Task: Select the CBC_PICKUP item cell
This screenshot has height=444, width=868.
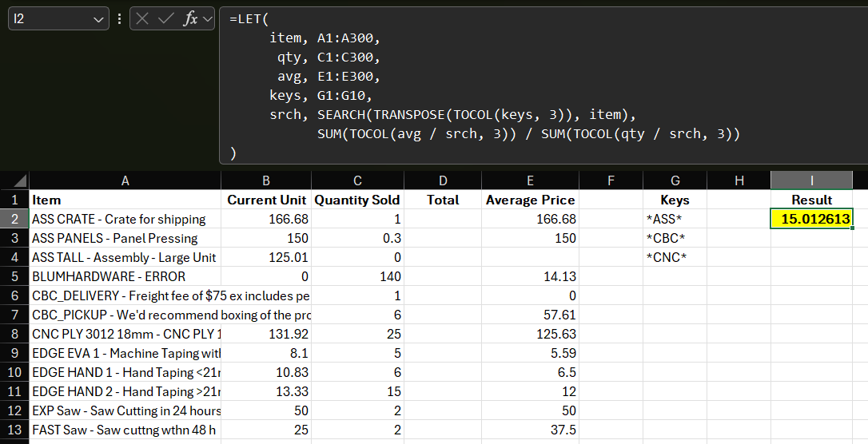Action: pyautogui.click(x=125, y=315)
